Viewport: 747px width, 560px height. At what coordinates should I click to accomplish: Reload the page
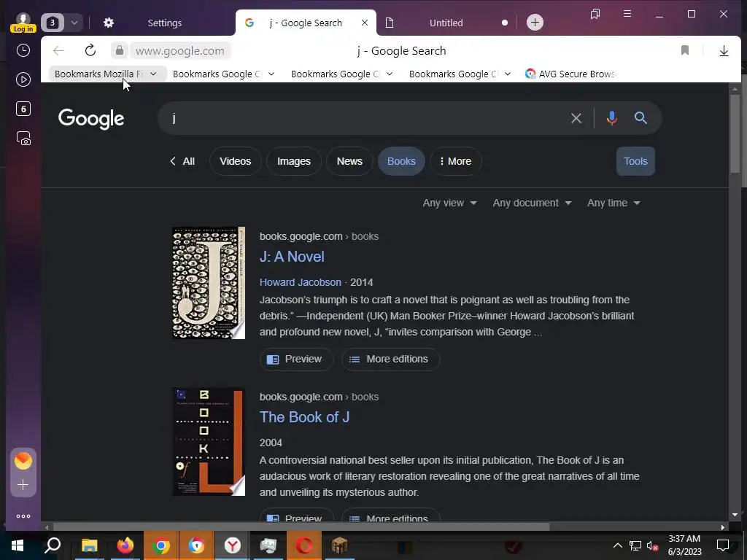(90, 50)
